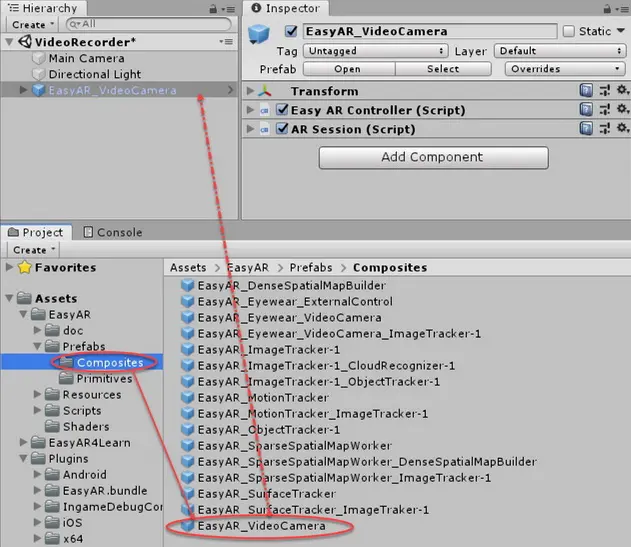Click the script icon of Easy AR Controller
631x547 pixels.
pos(264,111)
